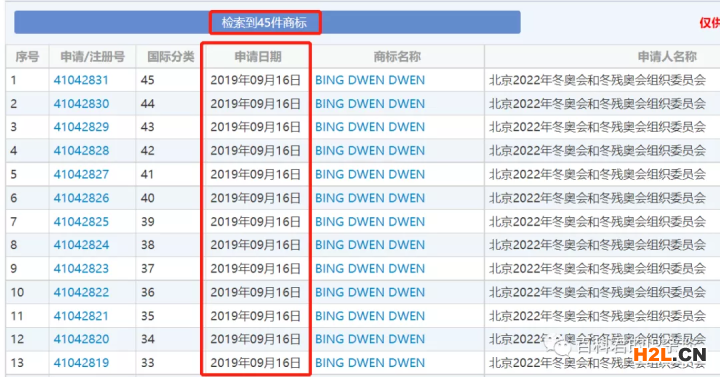Viewport: 720px width, 377px height.
Task: Click the 商标名称 column header
Action: click(397, 56)
